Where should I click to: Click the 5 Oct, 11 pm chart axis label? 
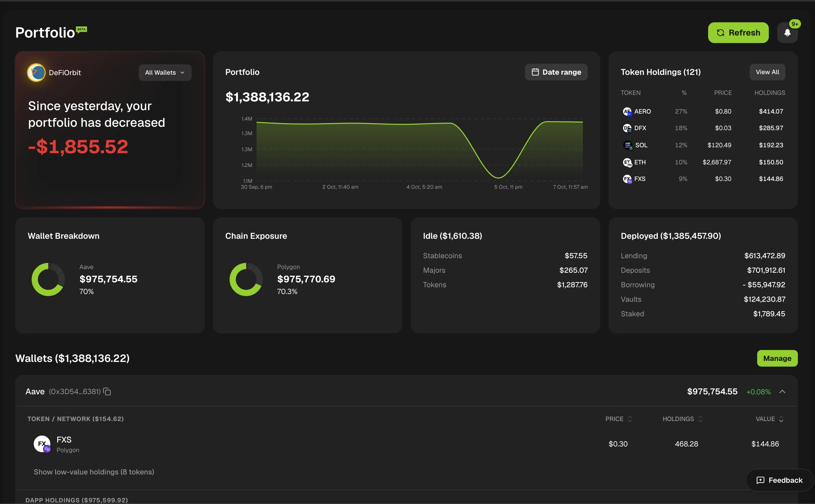508,187
